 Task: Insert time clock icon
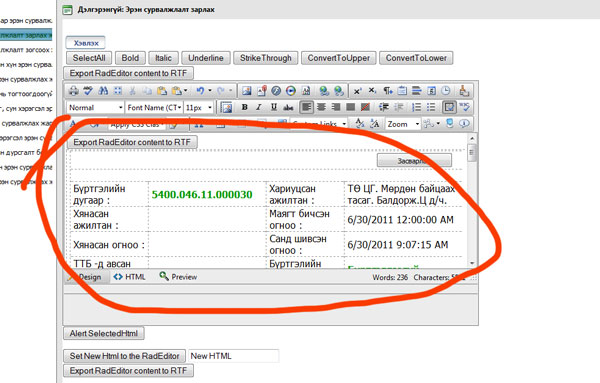(x=446, y=91)
